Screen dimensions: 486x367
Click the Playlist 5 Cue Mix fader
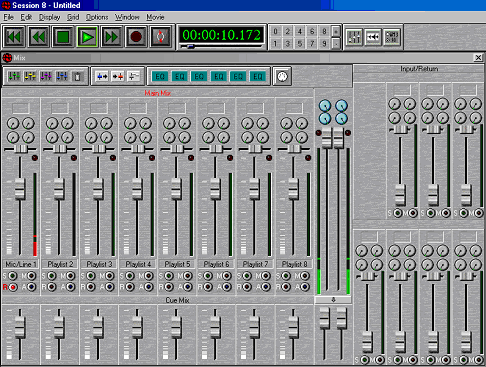(x=176, y=326)
